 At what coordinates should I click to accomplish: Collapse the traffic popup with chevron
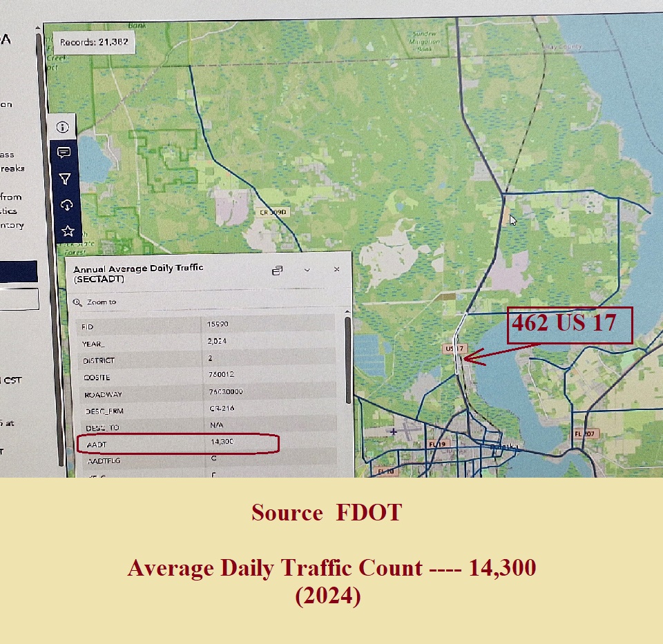[307, 270]
